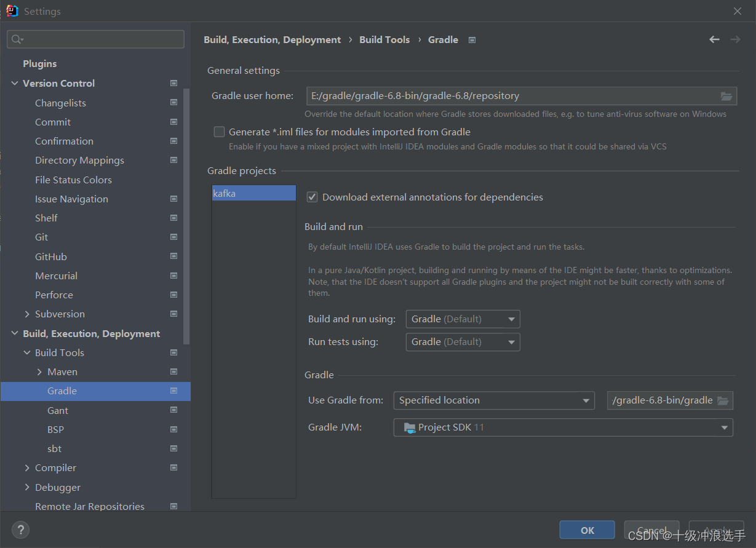Screen dimensions: 756x548
Task: Click project-level icon beside sbt
Action: [x=174, y=448]
